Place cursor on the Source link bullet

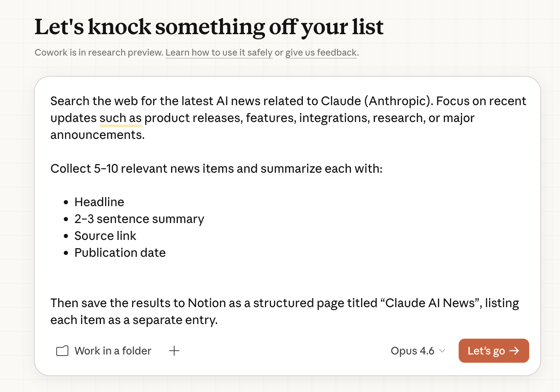tap(105, 236)
